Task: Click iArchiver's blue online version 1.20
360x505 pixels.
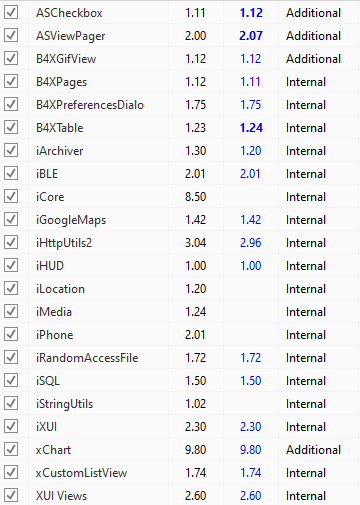Action: point(251,151)
